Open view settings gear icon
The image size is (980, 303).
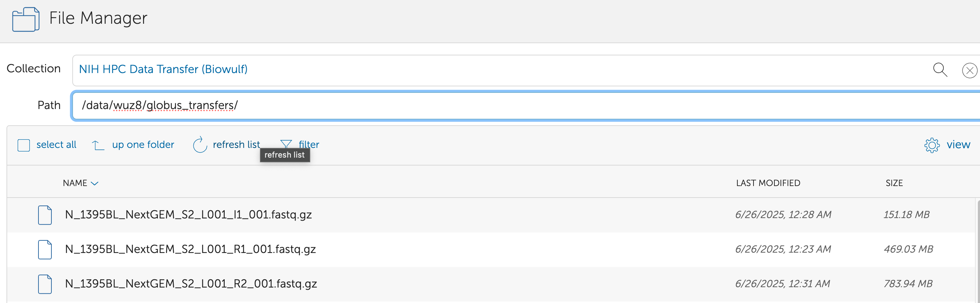(932, 145)
